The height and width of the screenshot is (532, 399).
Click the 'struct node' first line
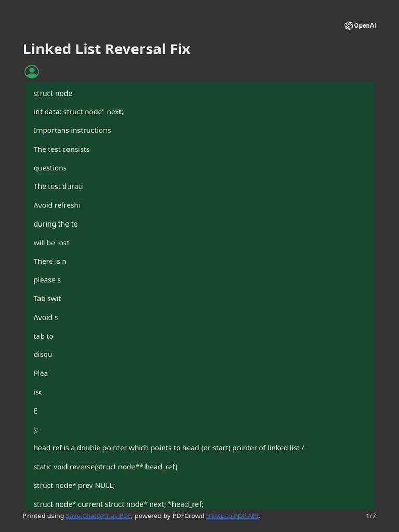(53, 94)
